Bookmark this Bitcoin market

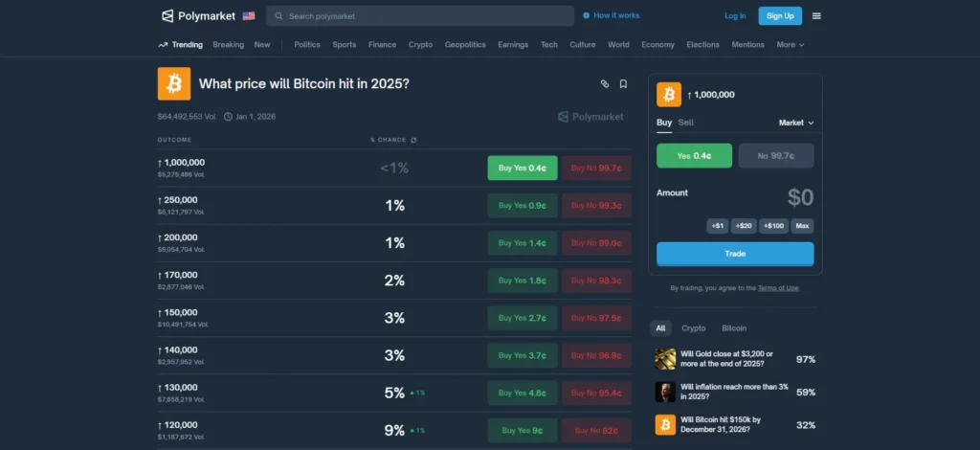[623, 84]
